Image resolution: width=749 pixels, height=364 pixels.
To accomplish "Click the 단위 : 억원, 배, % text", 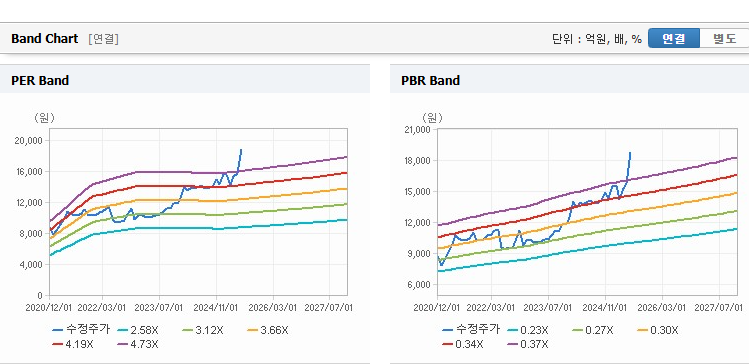I will tap(597, 39).
